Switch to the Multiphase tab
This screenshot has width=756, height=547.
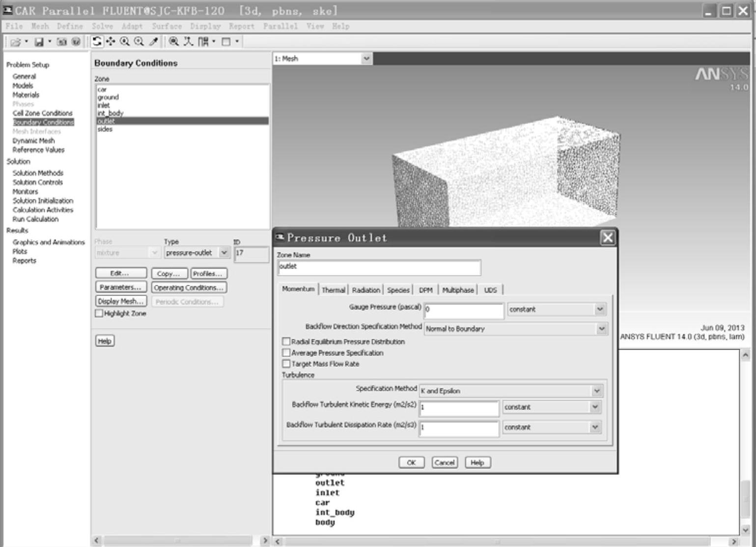[x=458, y=290]
